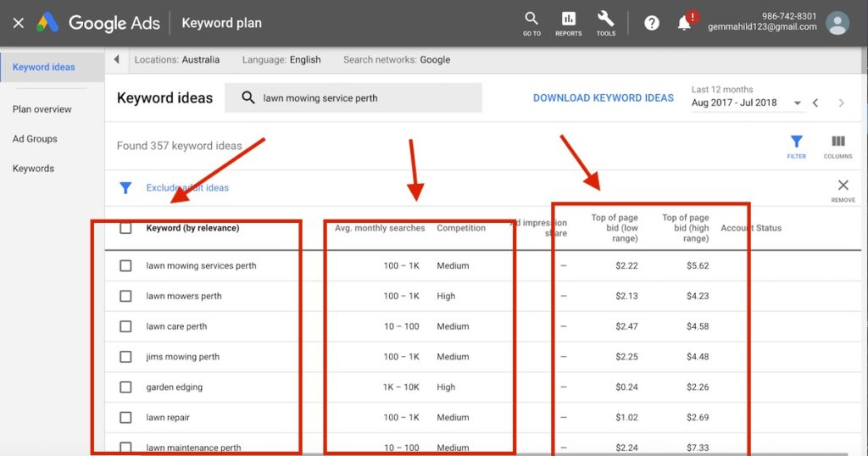The width and height of the screenshot is (868, 456).
Task: Click the keyword search input field
Action: click(x=353, y=98)
